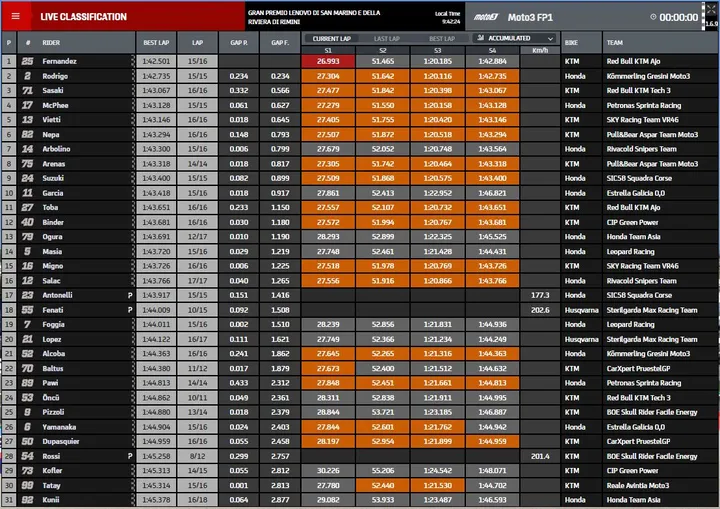Click the Gap F. column header

(x=280, y=43)
